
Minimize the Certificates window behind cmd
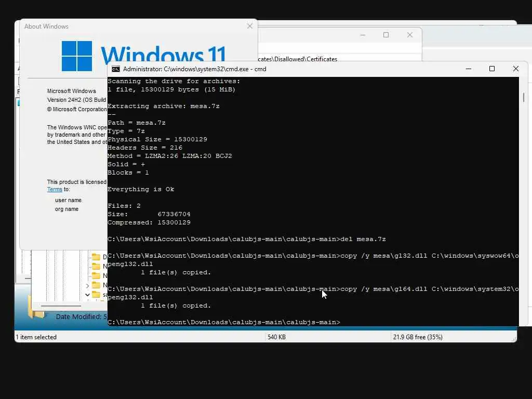(363, 35)
